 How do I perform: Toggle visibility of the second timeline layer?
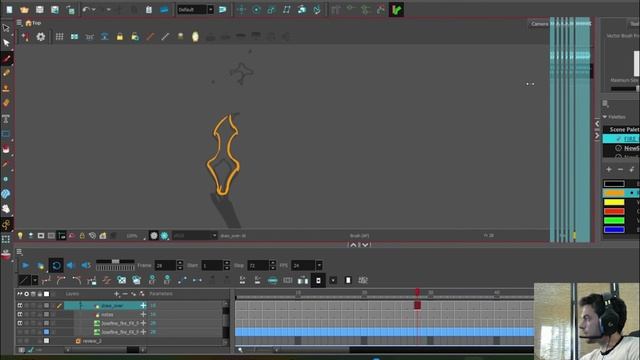tap(20, 314)
